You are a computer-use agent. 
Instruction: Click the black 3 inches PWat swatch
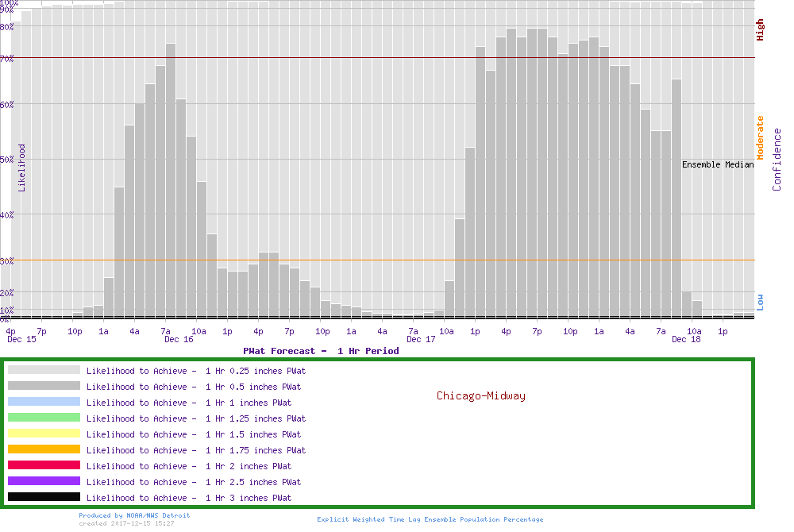click(44, 497)
